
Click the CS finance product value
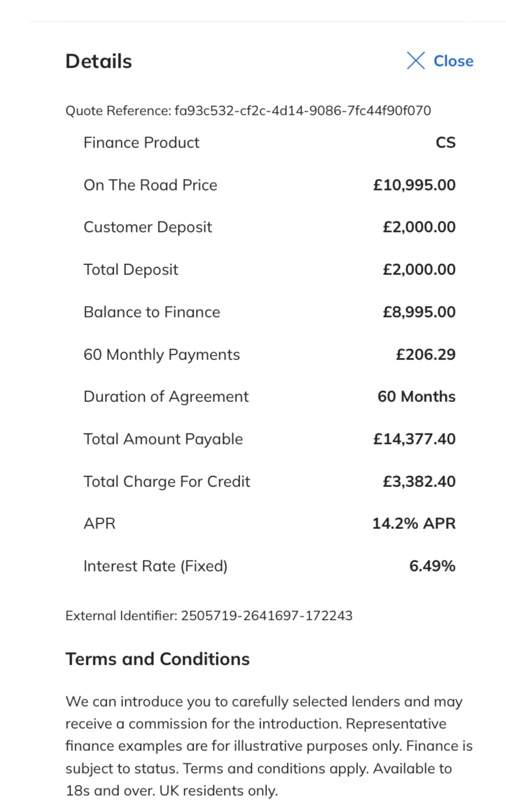pyautogui.click(x=445, y=143)
